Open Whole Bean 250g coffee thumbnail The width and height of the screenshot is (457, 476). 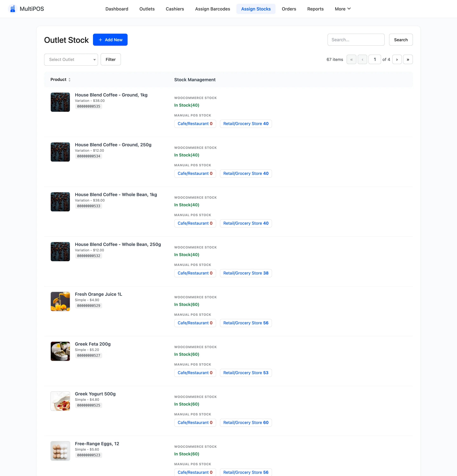(x=60, y=252)
